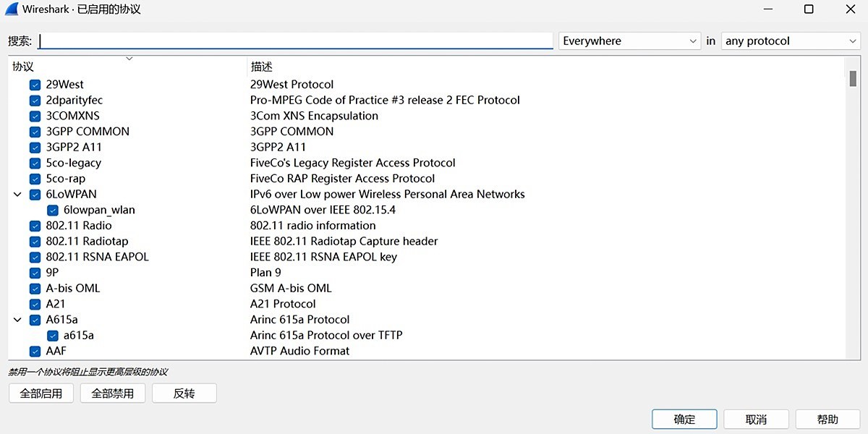The image size is (868, 434).
Task: Disable the 9P protocol
Action: point(35,272)
